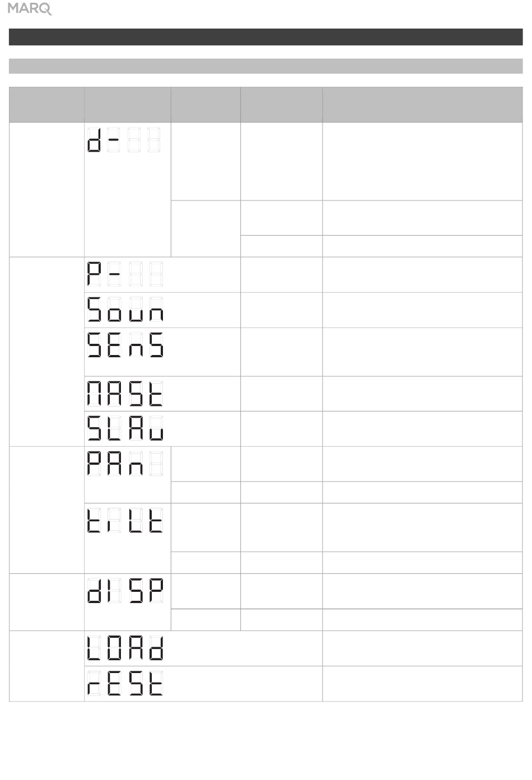The height and width of the screenshot is (780, 532).
Task: Click the description cell beside 'rESt'
Action: coord(423,684)
